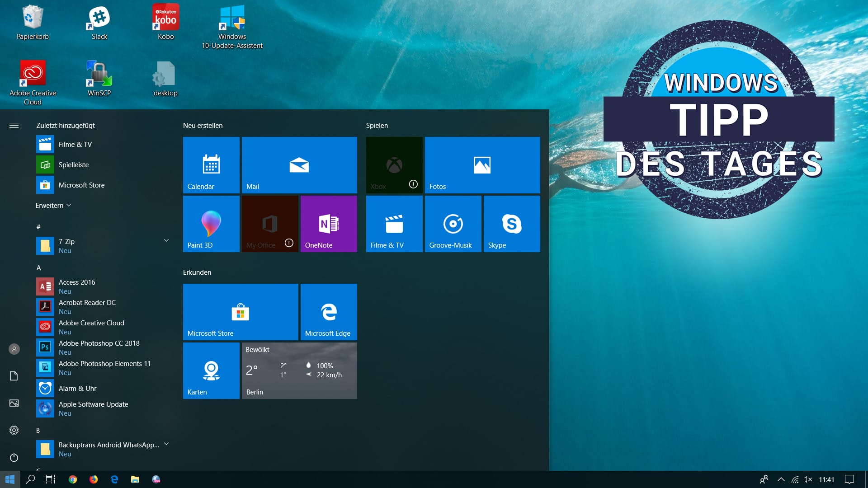Open the Calendar tile
The height and width of the screenshot is (488, 868).
click(211, 165)
